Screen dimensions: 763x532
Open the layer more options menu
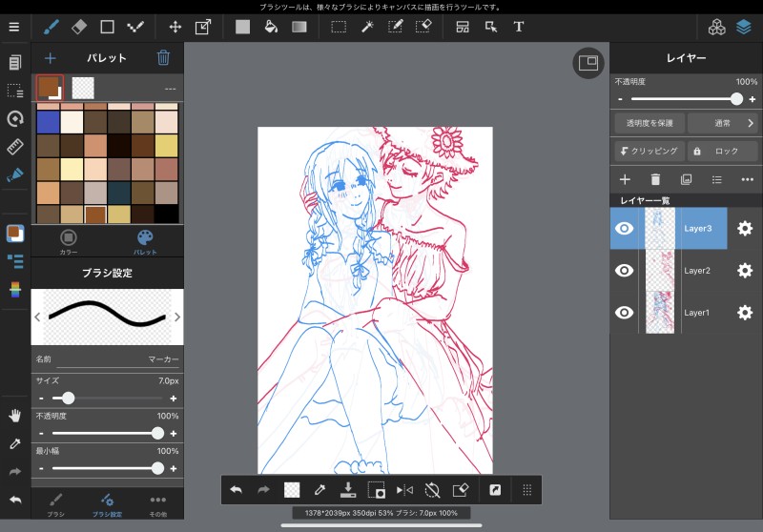[747, 179]
